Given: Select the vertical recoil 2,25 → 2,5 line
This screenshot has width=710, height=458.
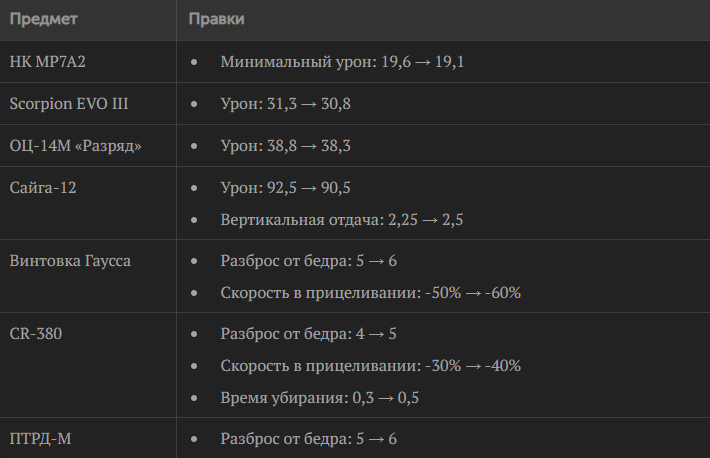Looking at the screenshot, I should [341, 219].
